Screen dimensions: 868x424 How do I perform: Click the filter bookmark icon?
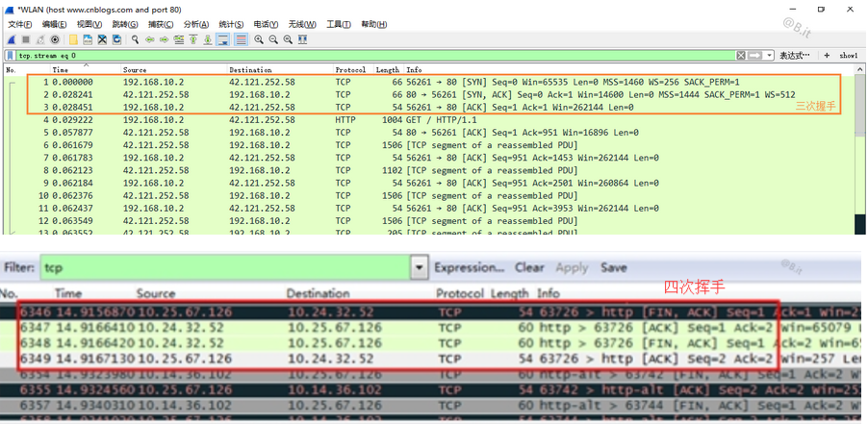[9, 56]
